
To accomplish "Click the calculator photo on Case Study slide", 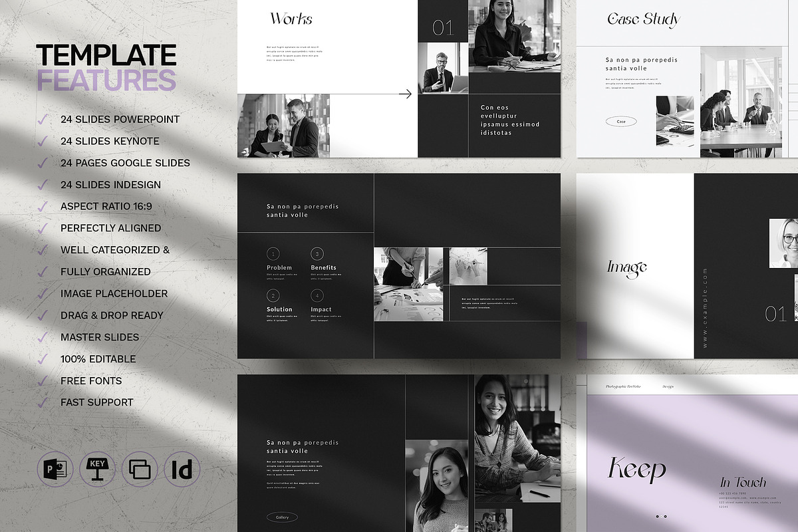I will pos(675,120).
